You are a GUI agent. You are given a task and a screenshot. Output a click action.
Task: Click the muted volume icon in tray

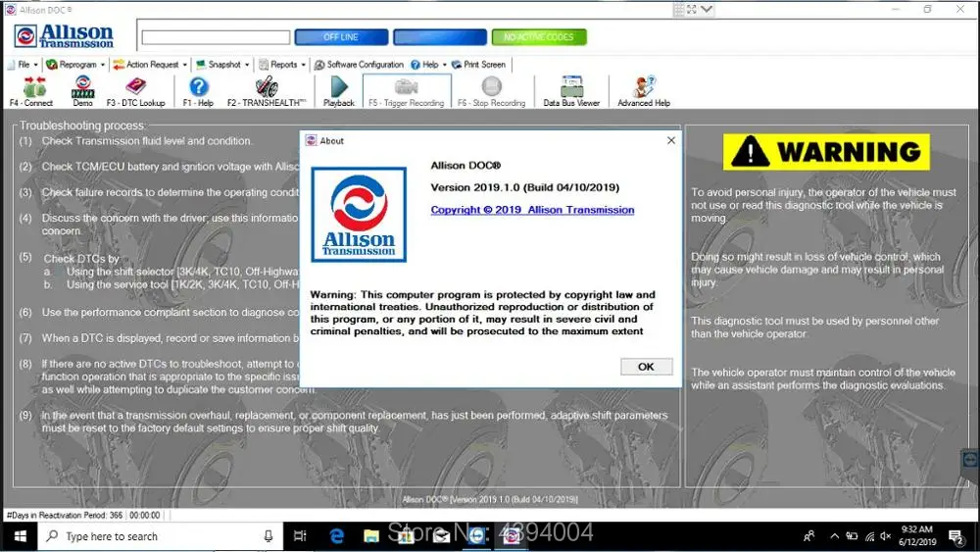click(x=886, y=535)
